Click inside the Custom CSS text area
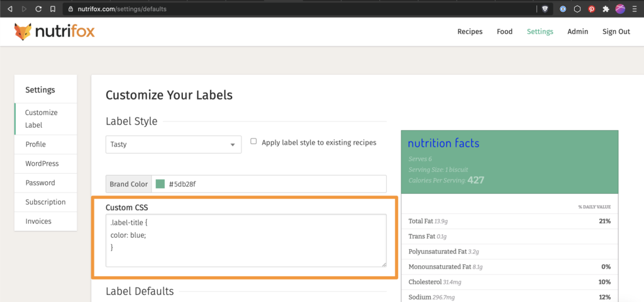Screen dimensions: 644x302 point(246,240)
